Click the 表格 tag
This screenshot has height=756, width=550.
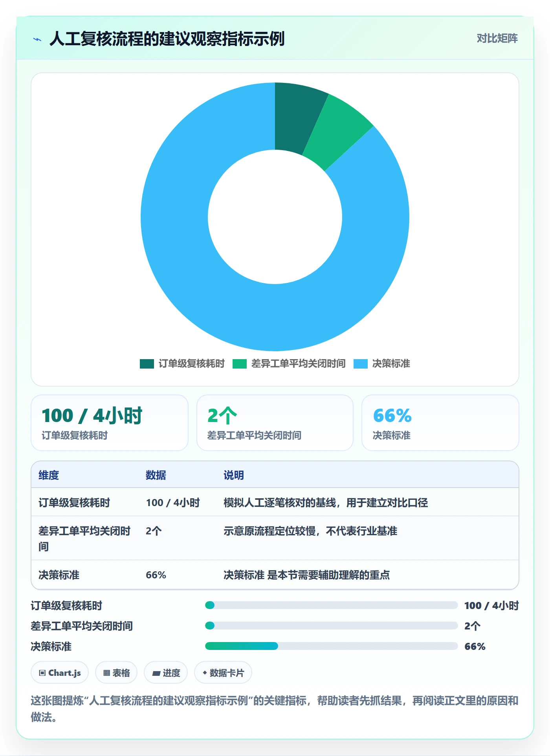pos(116,673)
